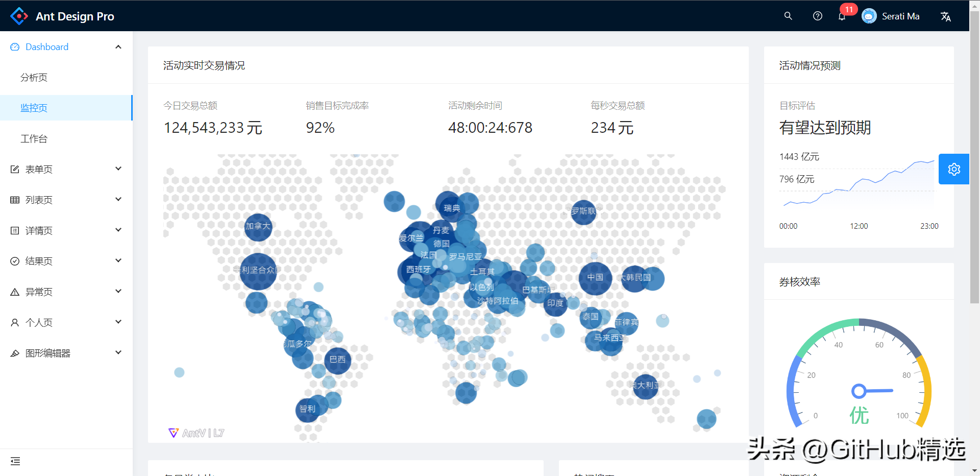Image resolution: width=980 pixels, height=476 pixels.
Task: Click the search magnifier icon in header
Action: click(x=788, y=16)
